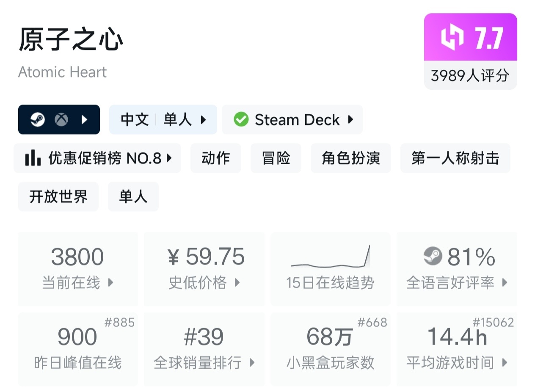Select the 第一人称射击 tag
The width and height of the screenshot is (535, 392).
455,158
